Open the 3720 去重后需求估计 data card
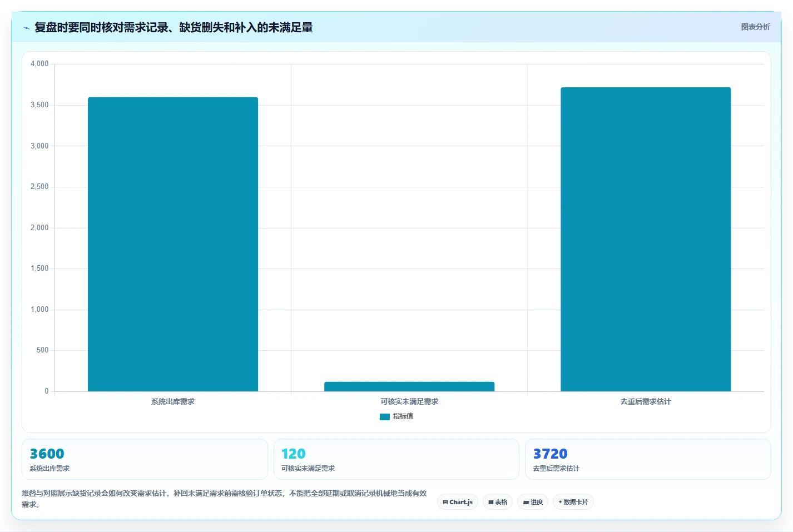This screenshot has width=793, height=532. pyautogui.click(x=648, y=459)
